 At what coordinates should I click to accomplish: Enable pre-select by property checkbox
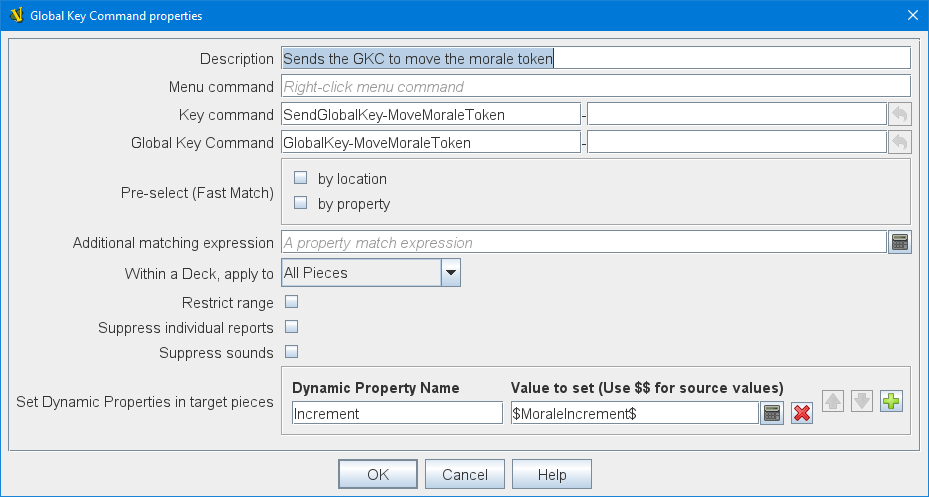point(301,203)
